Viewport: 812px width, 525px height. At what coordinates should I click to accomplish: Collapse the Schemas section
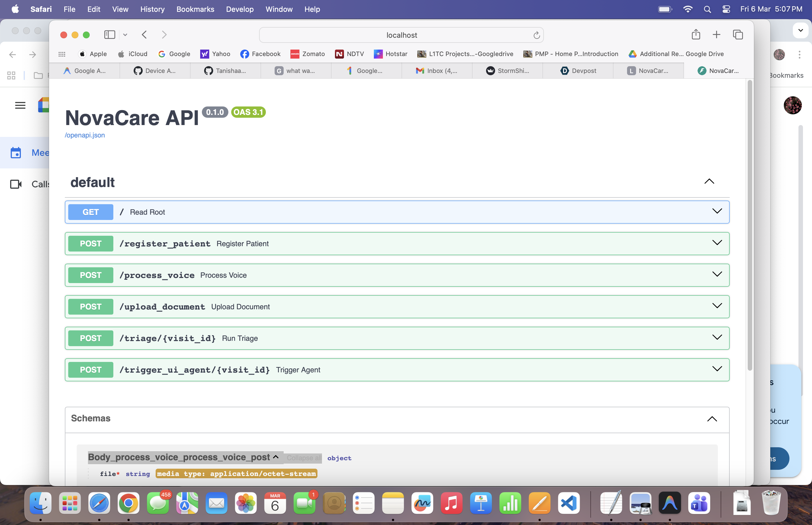click(712, 419)
